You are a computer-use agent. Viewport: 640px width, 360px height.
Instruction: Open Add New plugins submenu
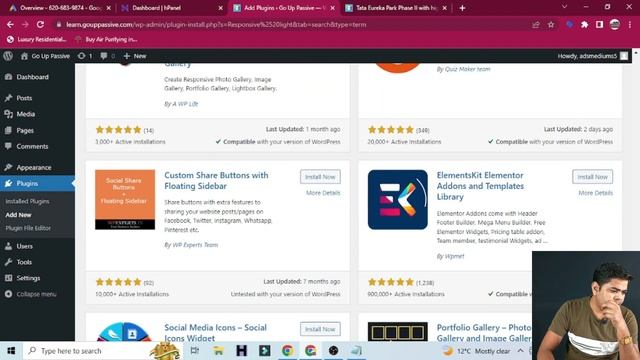[x=18, y=215]
